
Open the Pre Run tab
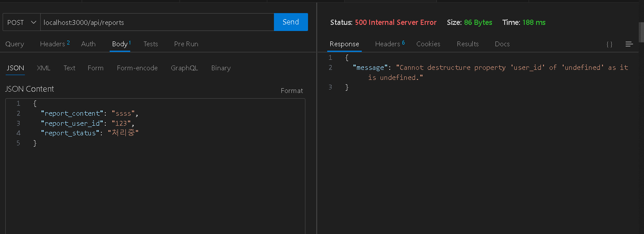(x=186, y=44)
